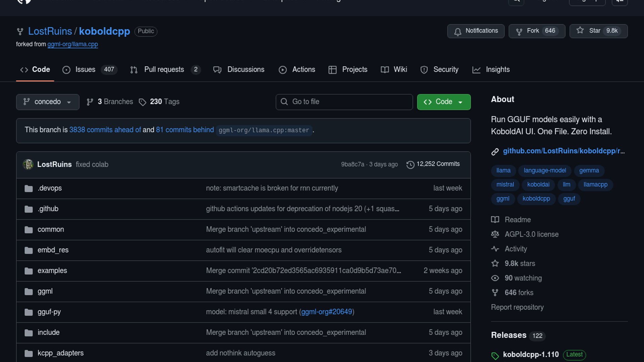Expand the concedo branch selector
644x362 pixels.
point(48,102)
